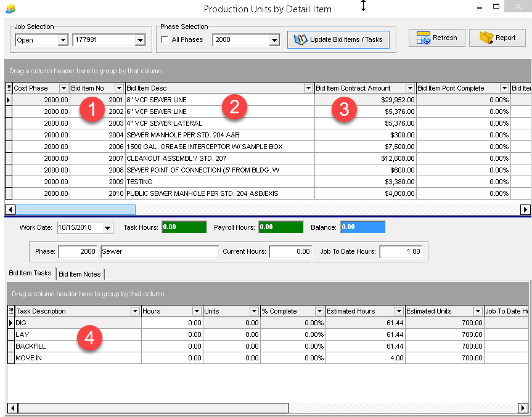The height and width of the screenshot is (417, 532).
Task: Open Cost Phase column filter dropdown
Action: coord(63,89)
